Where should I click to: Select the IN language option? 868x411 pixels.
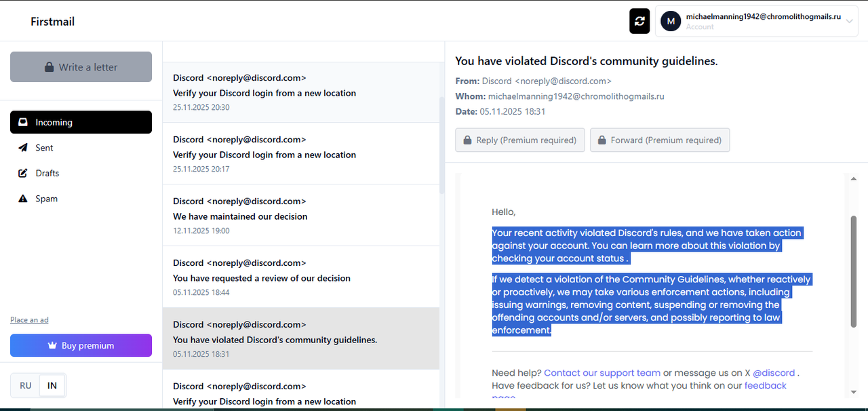tap(52, 386)
